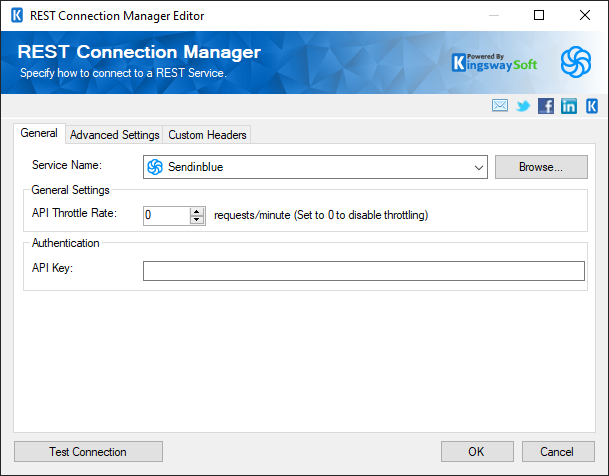Click into the API Throttle Rate value field
The width and height of the screenshot is (609, 476).
click(167, 215)
